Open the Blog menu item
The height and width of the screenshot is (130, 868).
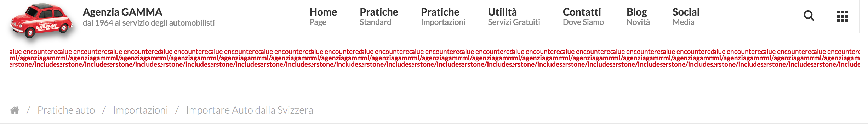[638, 17]
